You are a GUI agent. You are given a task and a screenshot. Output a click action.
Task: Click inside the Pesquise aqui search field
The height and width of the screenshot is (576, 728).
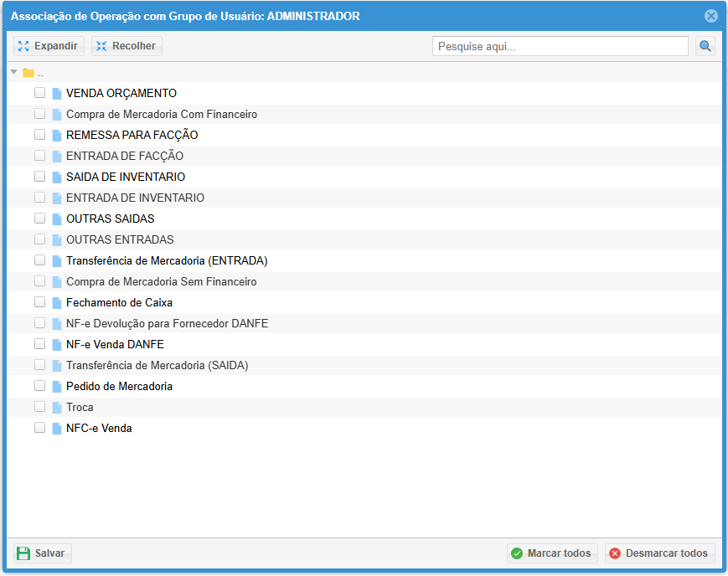(560, 46)
